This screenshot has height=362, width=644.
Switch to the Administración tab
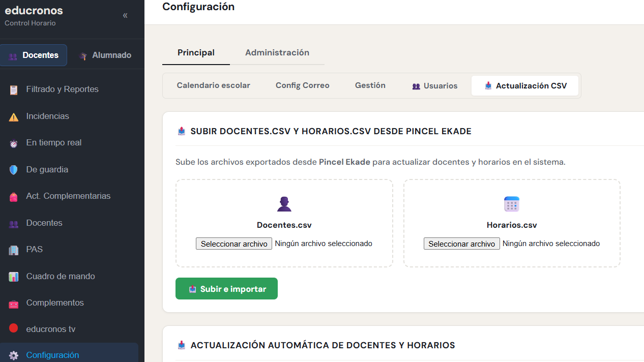(x=277, y=52)
